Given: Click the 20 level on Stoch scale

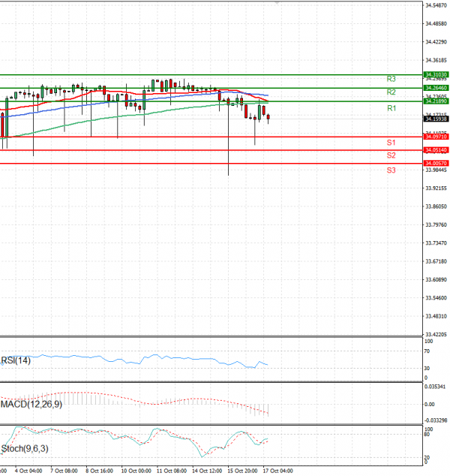Looking at the screenshot, I should (427, 457).
